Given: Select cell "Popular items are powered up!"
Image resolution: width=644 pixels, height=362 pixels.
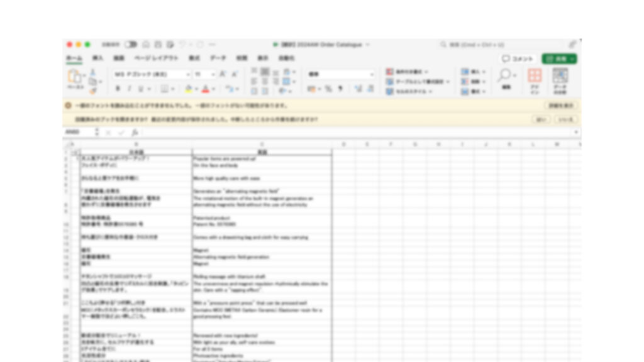Looking at the screenshot, I should pos(262,158).
